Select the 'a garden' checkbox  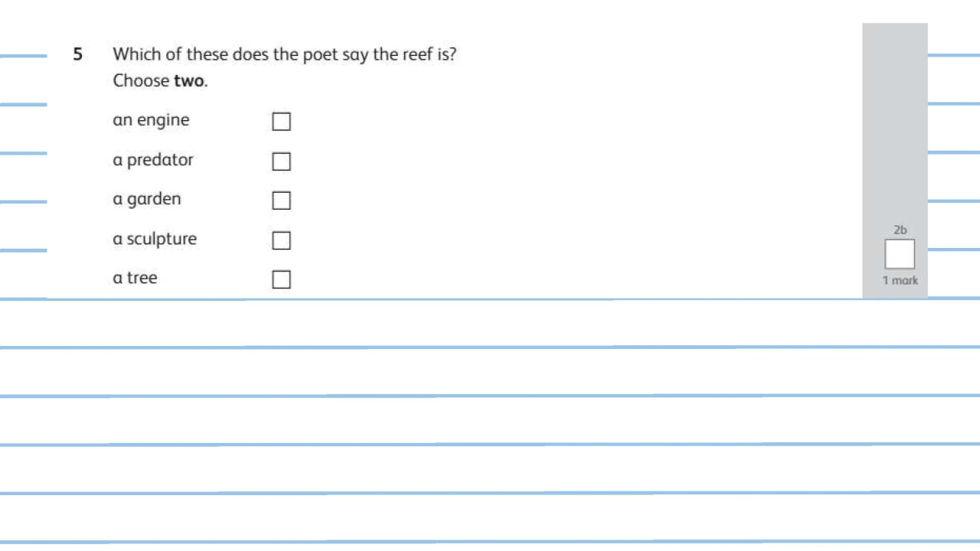coord(282,201)
